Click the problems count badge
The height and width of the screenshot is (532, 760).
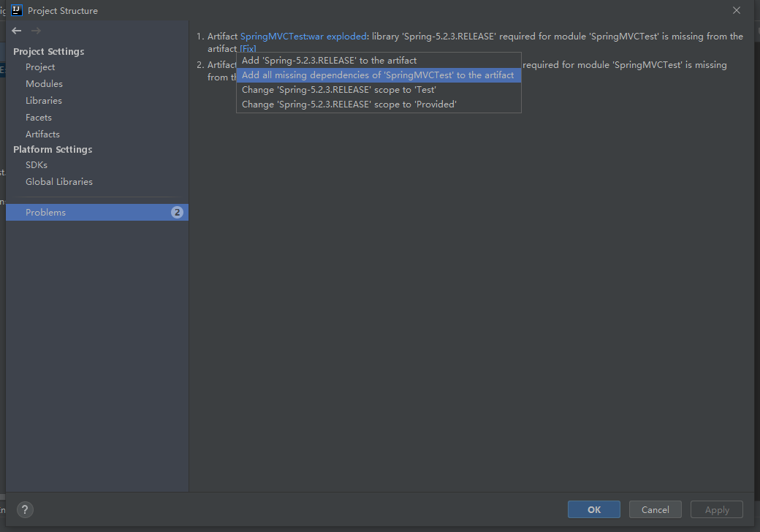coord(177,212)
